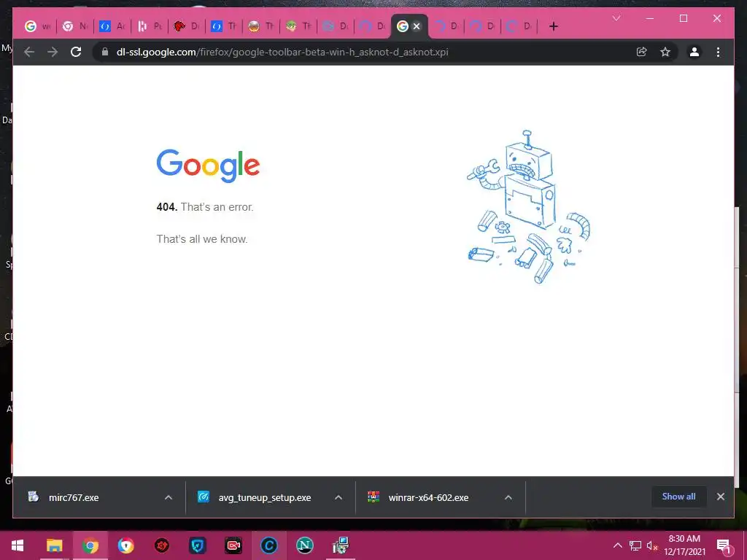Open the Windows Start menu
The width and height of the screenshot is (747, 560).
18,545
